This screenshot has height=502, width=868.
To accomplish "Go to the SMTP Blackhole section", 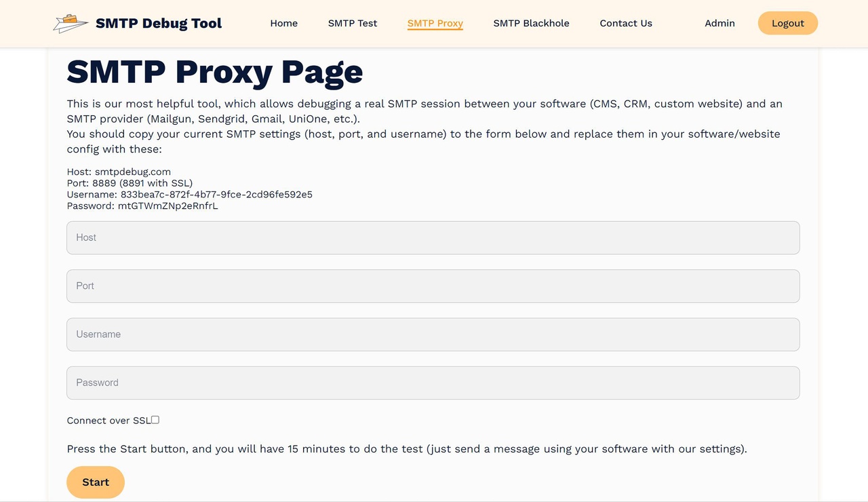I will click(531, 22).
